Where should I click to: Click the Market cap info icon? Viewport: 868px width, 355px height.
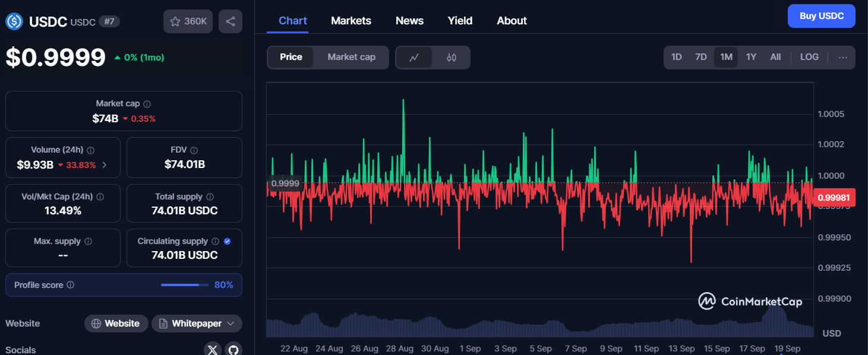click(x=147, y=104)
